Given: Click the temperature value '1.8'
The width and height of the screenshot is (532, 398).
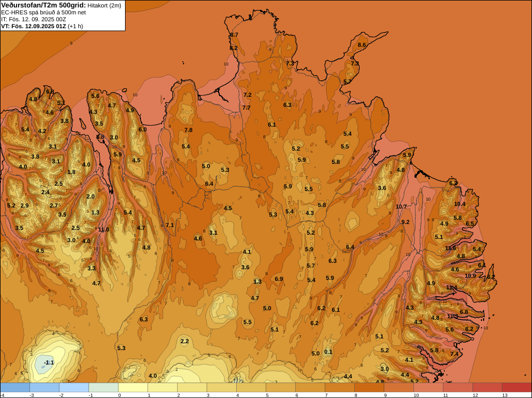Looking at the screenshot, I should tap(71, 172).
